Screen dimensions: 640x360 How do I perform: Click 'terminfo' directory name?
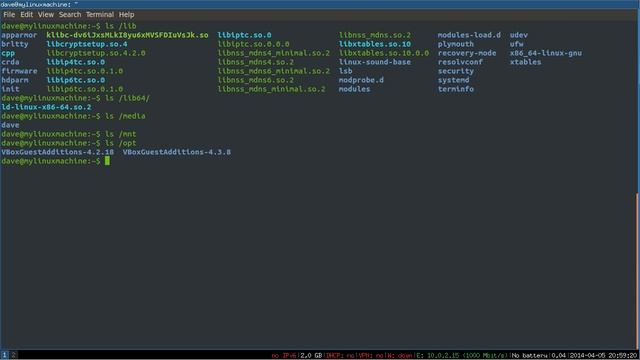click(x=456, y=89)
